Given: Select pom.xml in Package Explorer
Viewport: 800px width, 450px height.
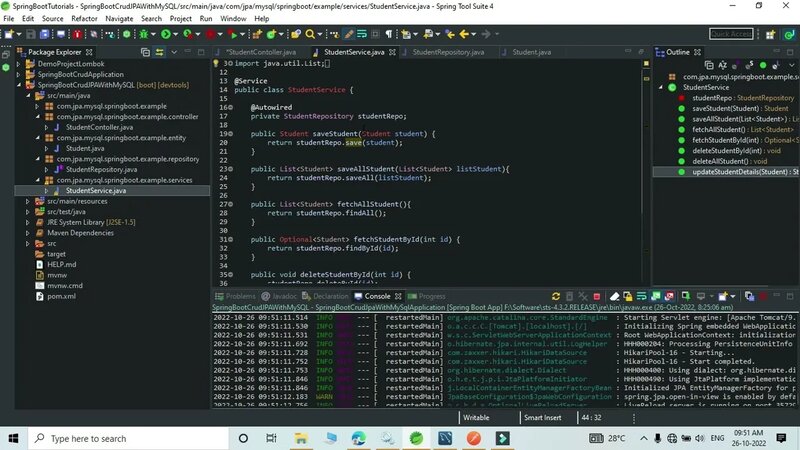Looking at the screenshot, I should [61, 296].
